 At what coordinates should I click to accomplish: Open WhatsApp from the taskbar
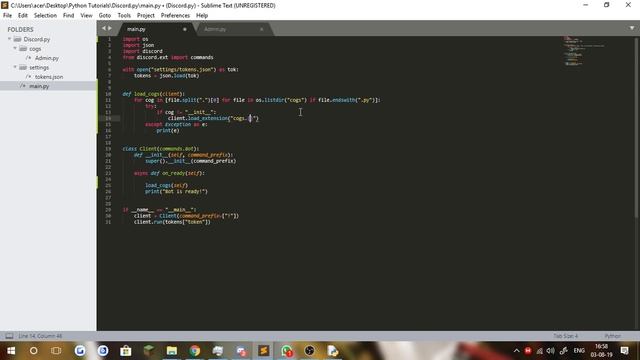[x=287, y=351]
